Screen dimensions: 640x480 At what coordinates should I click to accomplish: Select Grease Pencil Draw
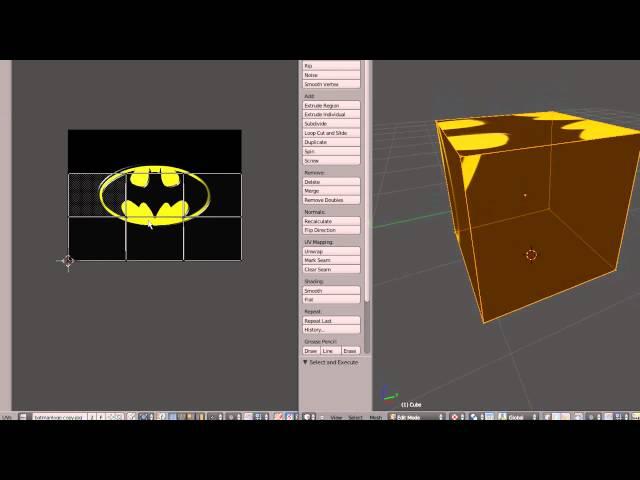coord(311,351)
